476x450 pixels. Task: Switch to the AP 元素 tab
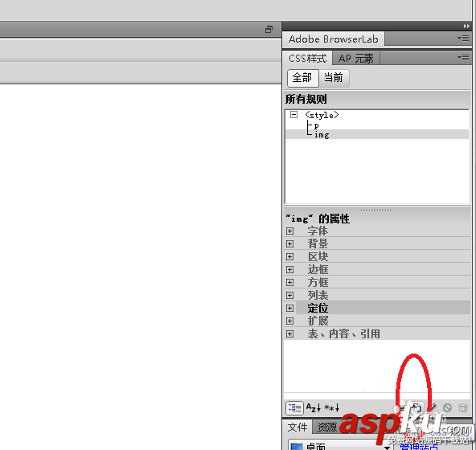point(355,59)
